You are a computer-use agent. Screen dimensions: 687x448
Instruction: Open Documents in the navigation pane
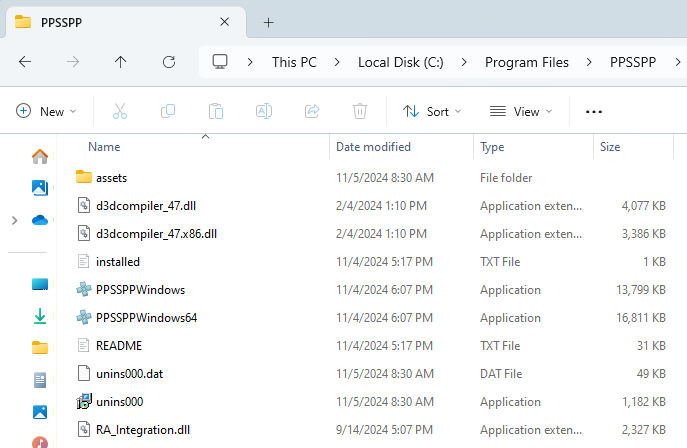point(40,380)
